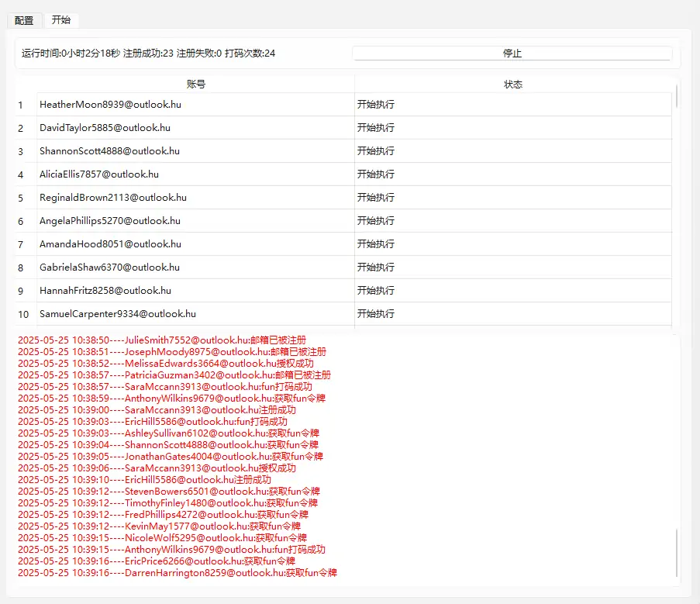
Task: Select row ReginaldBrown2113@outlook.hu
Action: [x=343, y=197]
